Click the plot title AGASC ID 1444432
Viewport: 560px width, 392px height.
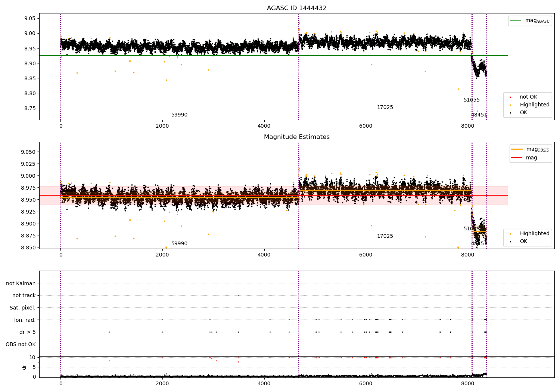click(x=297, y=8)
